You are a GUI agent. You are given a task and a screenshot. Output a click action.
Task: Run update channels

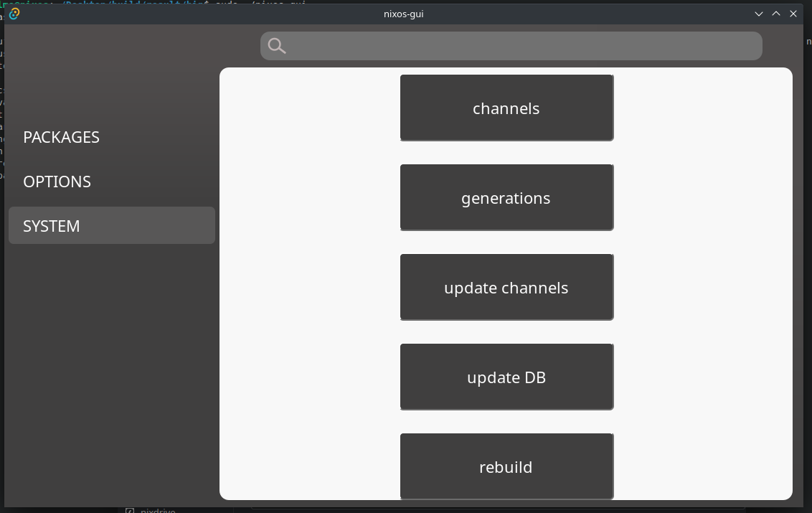click(506, 287)
